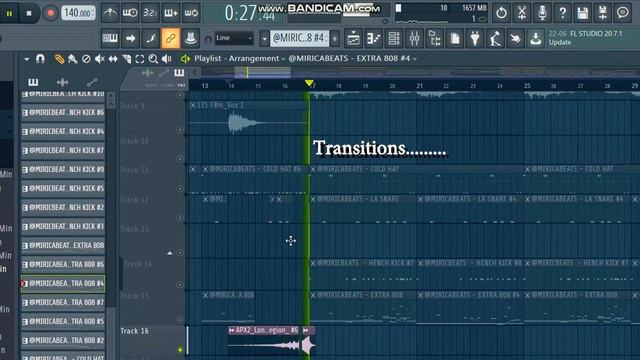Open the pattern selector dropdown arrow
The height and width of the screenshot is (360, 640).
coord(264,39)
